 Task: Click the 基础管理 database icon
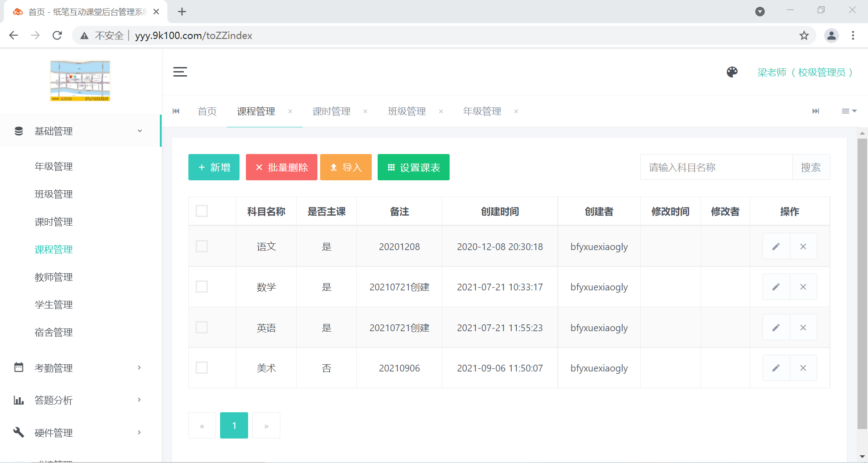point(19,131)
